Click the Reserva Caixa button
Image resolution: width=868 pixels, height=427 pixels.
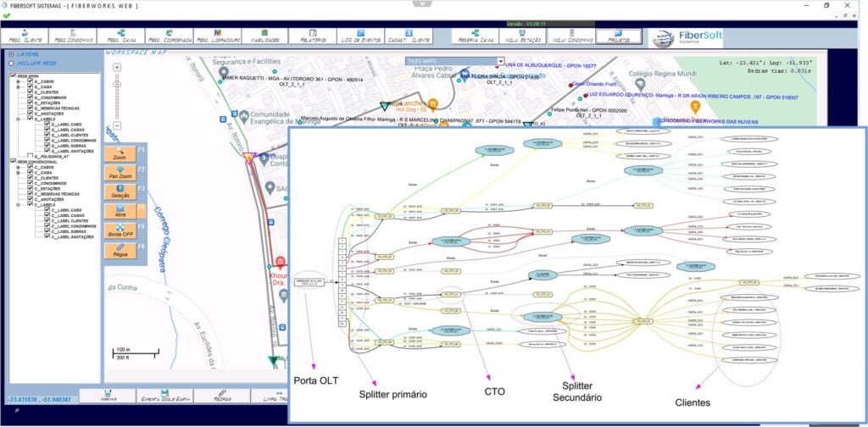pos(476,36)
